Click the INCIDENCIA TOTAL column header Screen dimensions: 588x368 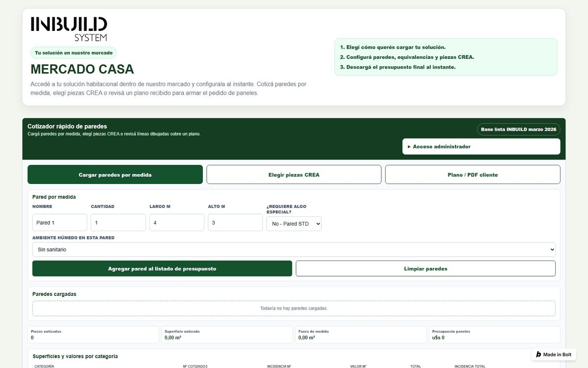pos(470,366)
